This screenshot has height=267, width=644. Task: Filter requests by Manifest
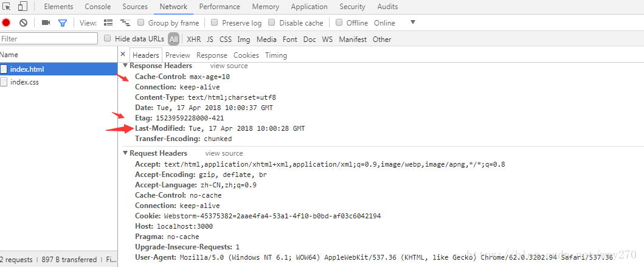(353, 40)
